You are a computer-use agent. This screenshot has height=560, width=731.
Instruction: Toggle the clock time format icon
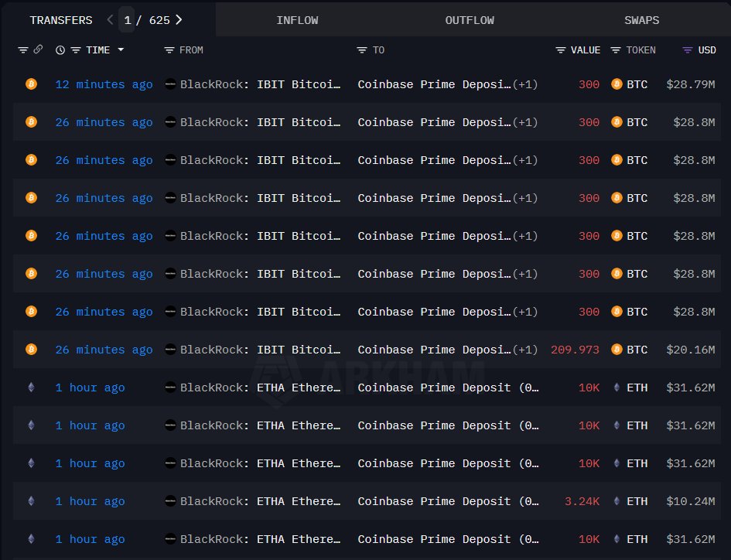[x=60, y=50]
